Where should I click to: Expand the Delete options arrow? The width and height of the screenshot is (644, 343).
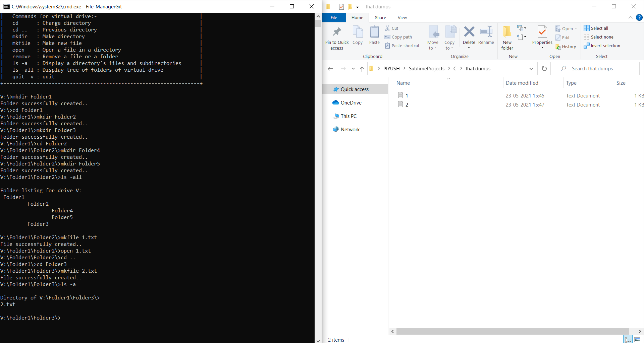(469, 48)
